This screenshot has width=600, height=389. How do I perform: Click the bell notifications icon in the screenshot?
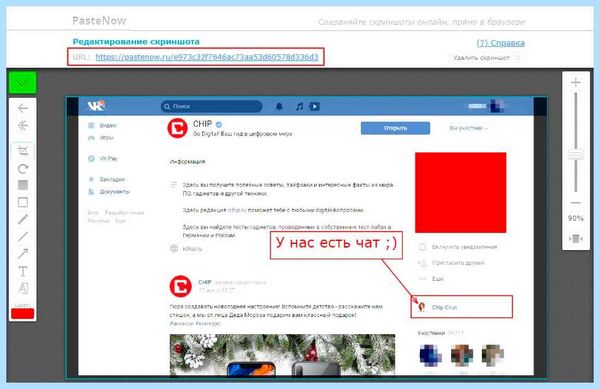click(x=279, y=106)
